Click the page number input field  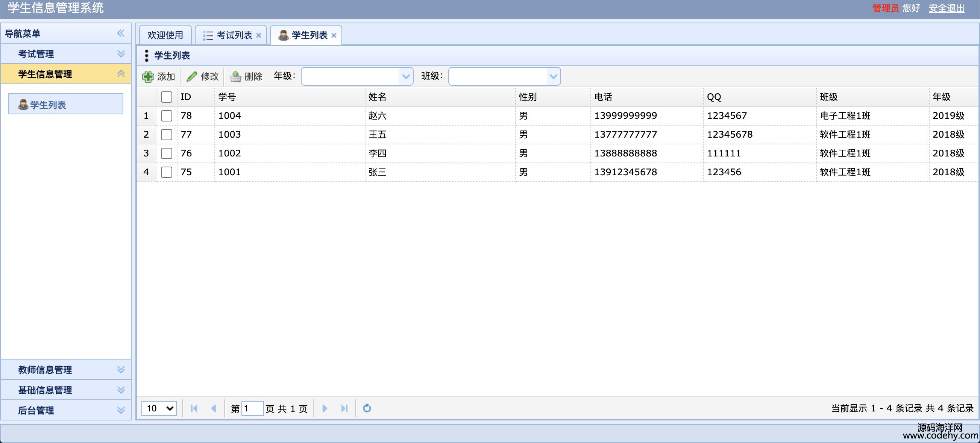tap(253, 408)
